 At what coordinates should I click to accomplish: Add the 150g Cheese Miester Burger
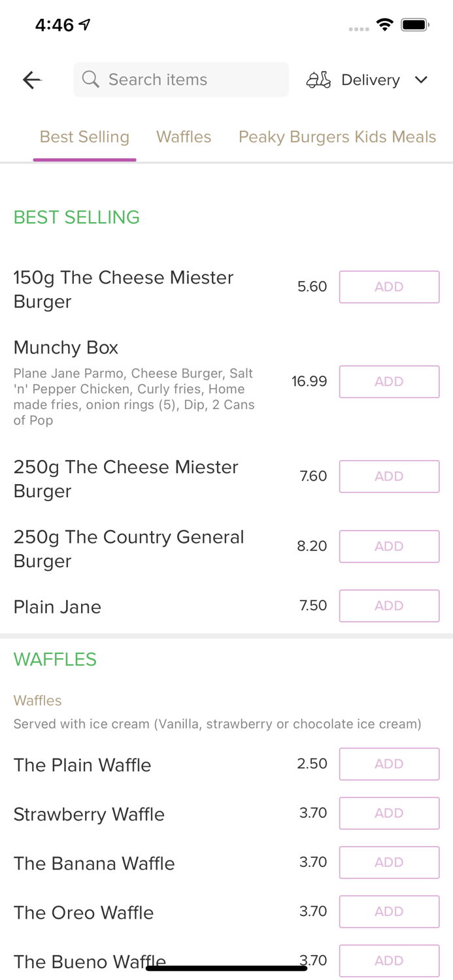click(x=389, y=286)
